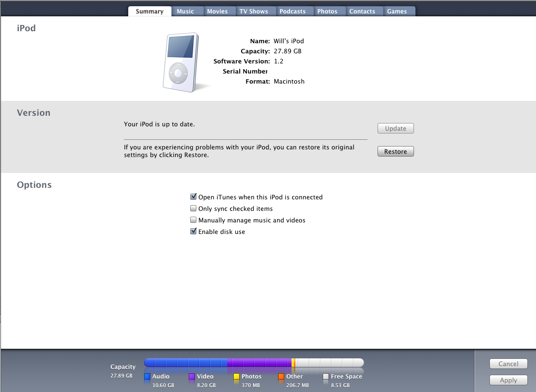Click the iPod name "Will's iPod"
Image resolution: width=536 pixels, height=392 pixels.
click(x=289, y=41)
